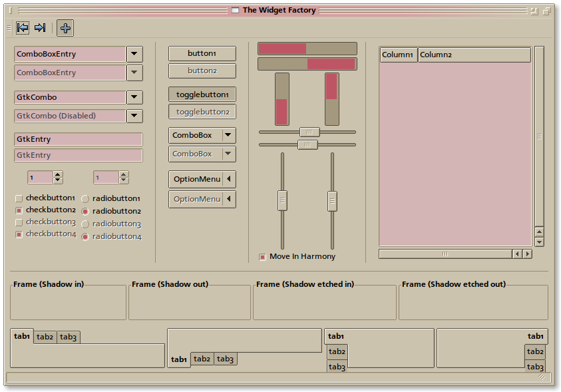The image size is (561, 392).
Task: Sort by Column2 header
Action: [x=474, y=55]
